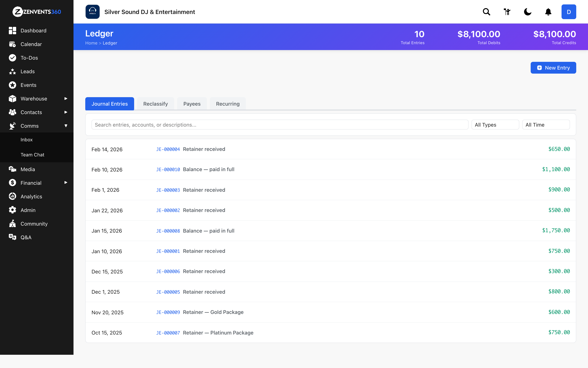Open journal entry JE-000001
The image size is (588, 368).
[168, 251]
